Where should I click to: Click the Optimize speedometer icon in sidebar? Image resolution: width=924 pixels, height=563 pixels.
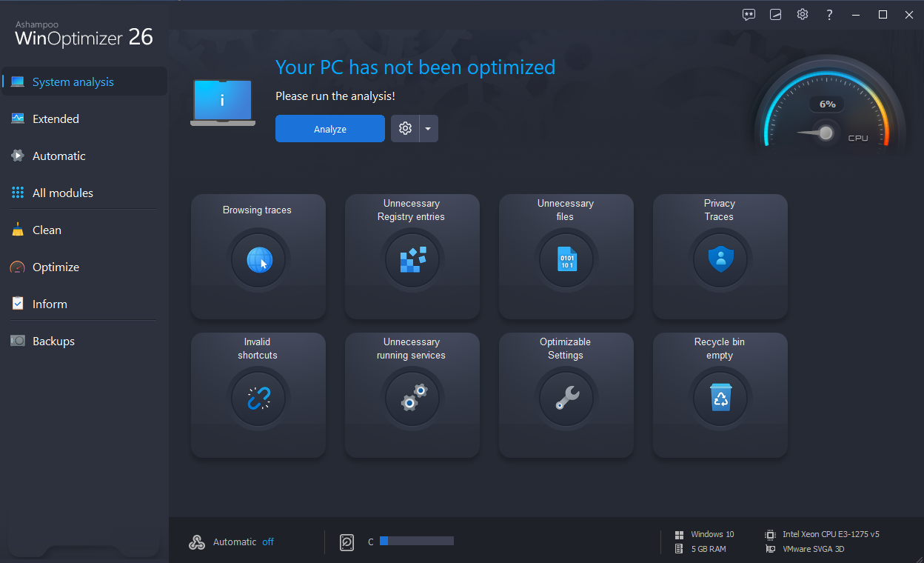point(18,267)
